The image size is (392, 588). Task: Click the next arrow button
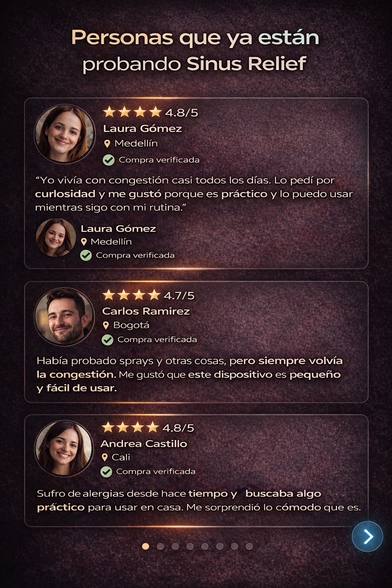[367, 536]
